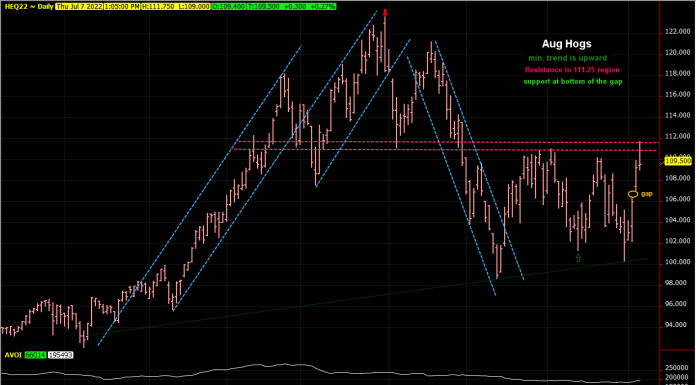Select the 'Resistance in 111.25 region' annotation

click(572, 70)
